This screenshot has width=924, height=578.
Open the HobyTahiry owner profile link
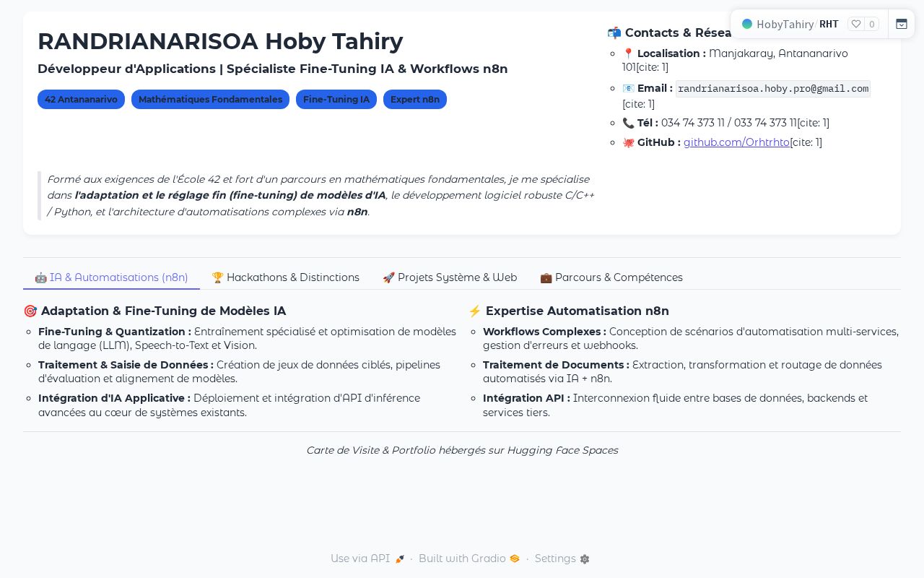coord(785,24)
